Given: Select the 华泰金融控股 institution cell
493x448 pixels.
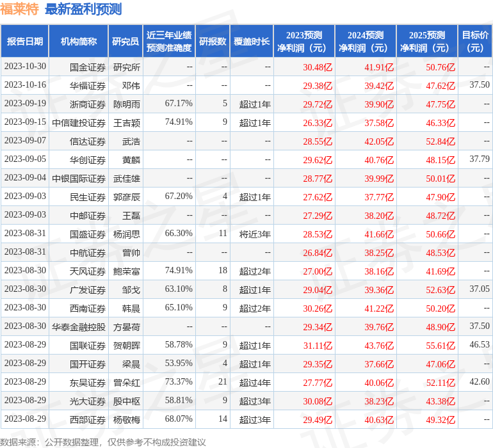Looking at the screenshot, I should tap(79, 327).
